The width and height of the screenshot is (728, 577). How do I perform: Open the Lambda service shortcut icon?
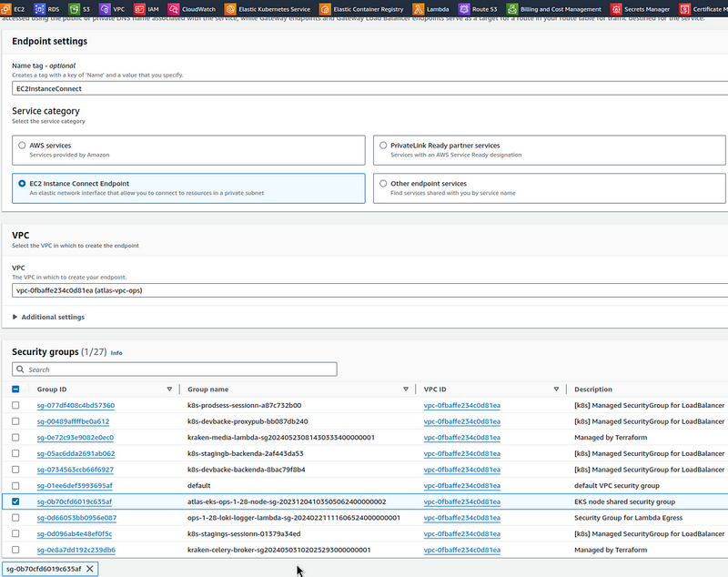(418, 9)
